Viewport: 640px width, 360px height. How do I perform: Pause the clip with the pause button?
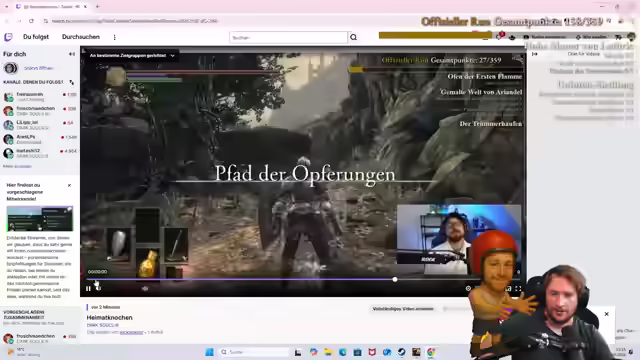point(88,289)
